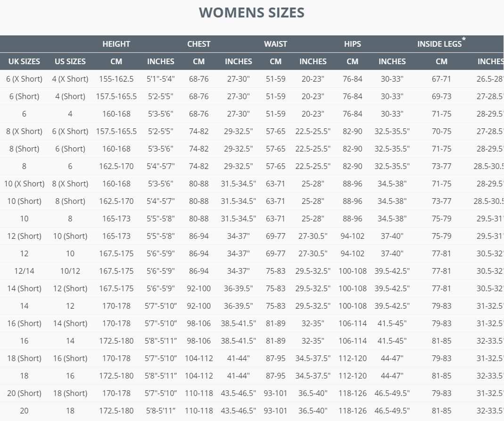Click the WOMENS SIZES heading
Viewport: 504px width, 421px height.
click(x=251, y=13)
